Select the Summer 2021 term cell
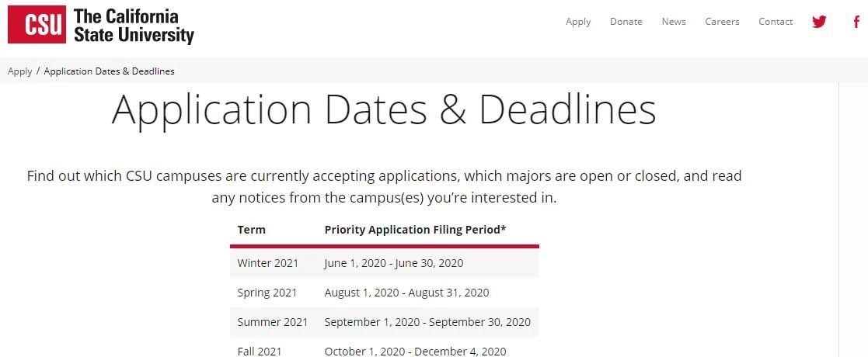This screenshot has width=868, height=357. pyautogui.click(x=272, y=322)
